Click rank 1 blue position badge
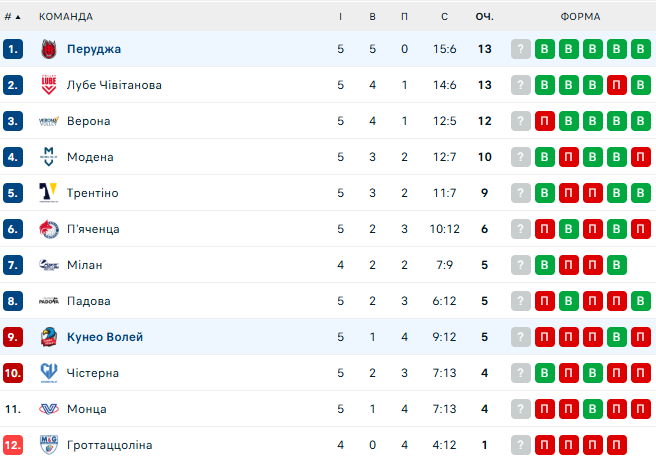The height and width of the screenshot is (457, 656). pyautogui.click(x=13, y=49)
